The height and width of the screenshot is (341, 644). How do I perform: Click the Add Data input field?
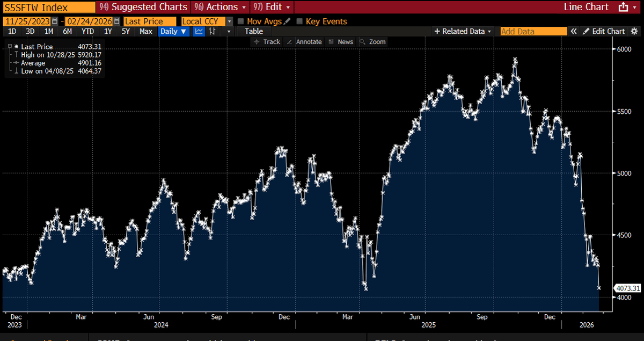coord(533,31)
